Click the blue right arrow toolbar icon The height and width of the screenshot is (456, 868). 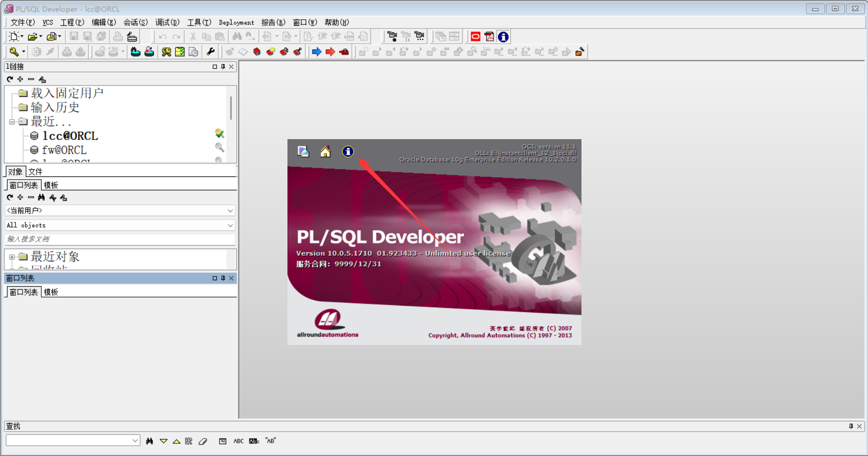[x=317, y=52]
